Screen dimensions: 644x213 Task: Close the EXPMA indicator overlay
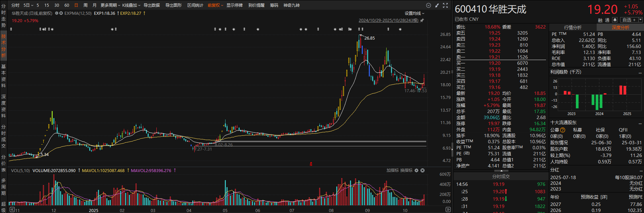click(x=61, y=13)
